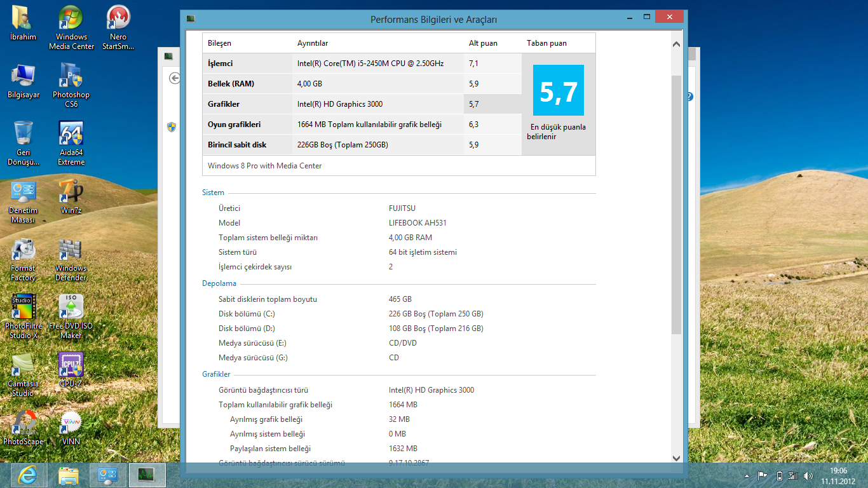This screenshot has height=488, width=868.
Task: Click the Disk bölümü (D:) label
Action: [247, 328]
